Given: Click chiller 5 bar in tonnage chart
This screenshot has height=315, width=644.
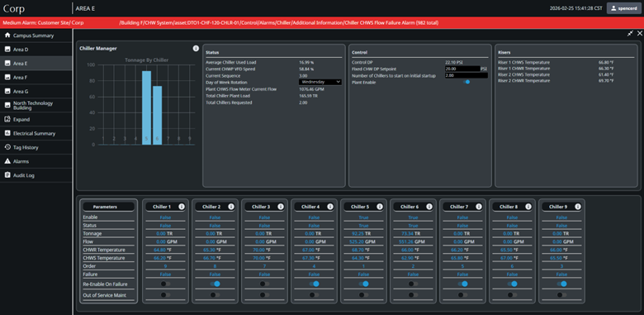Looking at the screenshot, I should pyautogui.click(x=147, y=107).
